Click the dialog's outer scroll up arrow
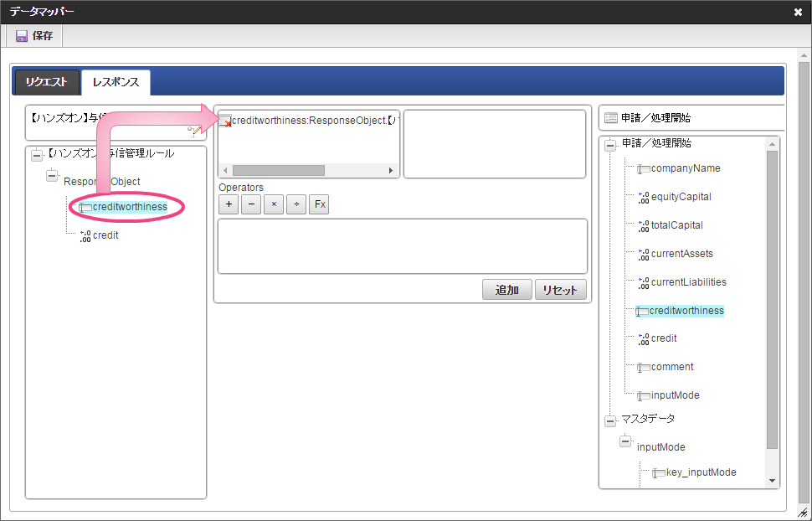Viewport: 812px width, 521px height. [x=804, y=56]
